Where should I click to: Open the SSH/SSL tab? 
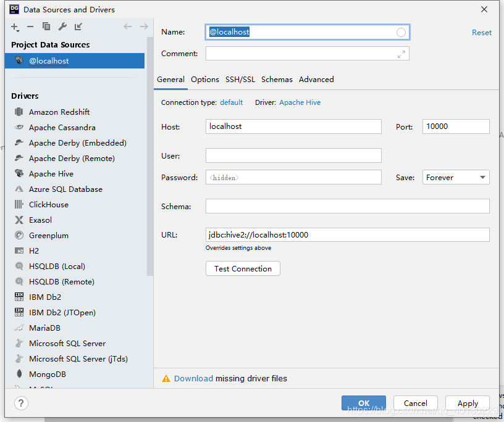click(240, 80)
